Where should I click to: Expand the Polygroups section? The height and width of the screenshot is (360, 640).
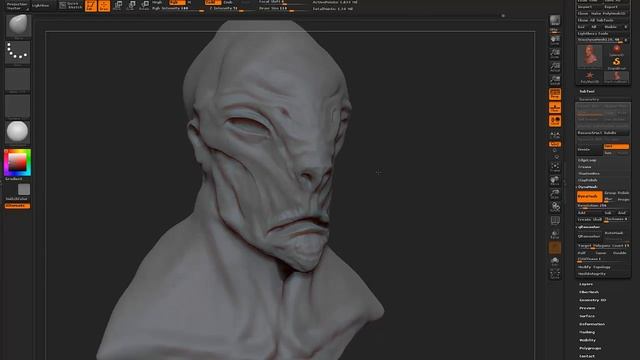tap(590, 348)
